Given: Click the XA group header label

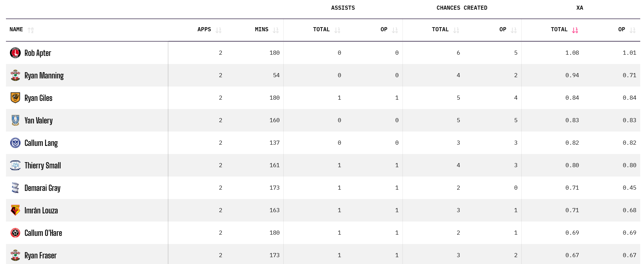Looking at the screenshot, I should coord(580,8).
